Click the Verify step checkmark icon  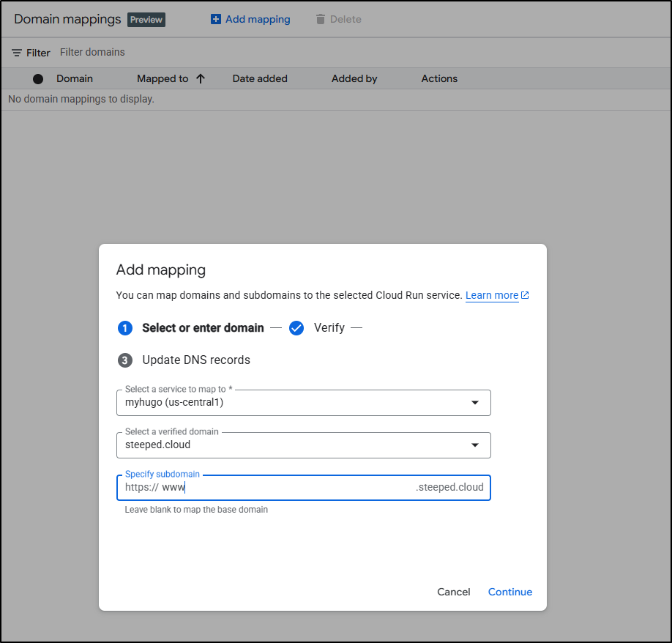[296, 328]
